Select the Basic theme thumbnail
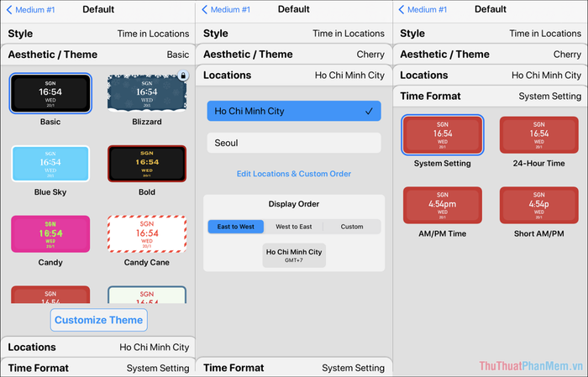588x377 pixels. [x=50, y=93]
